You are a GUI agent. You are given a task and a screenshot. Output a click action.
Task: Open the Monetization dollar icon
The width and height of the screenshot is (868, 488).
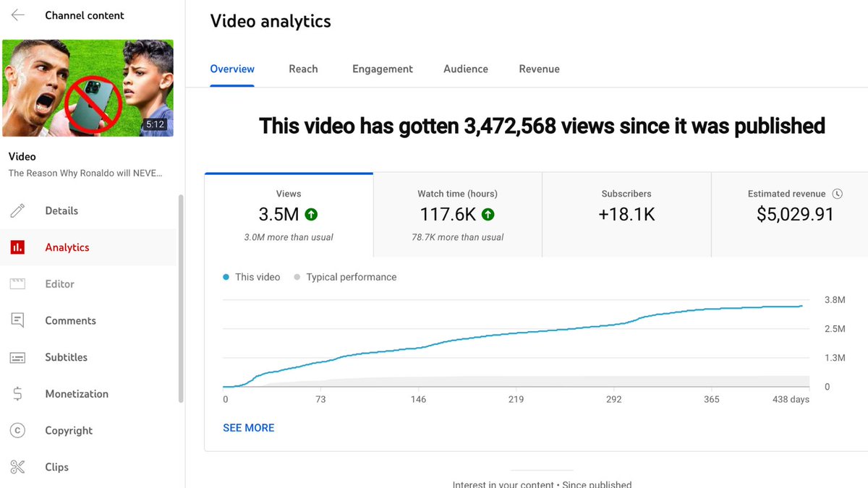[x=18, y=394]
